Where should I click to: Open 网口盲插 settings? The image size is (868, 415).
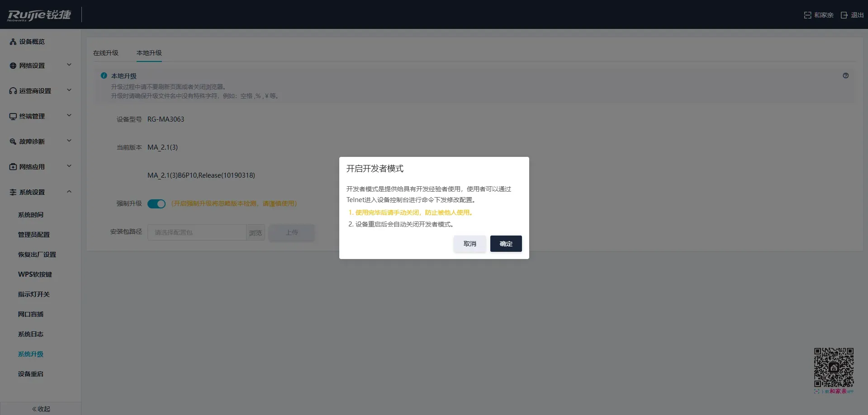point(30,314)
